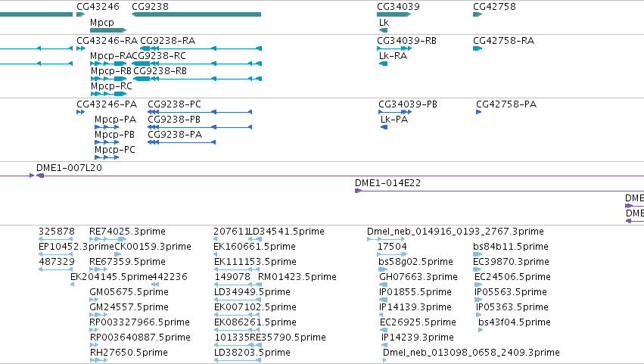Select EST GM05675.5prime
The width and height of the screenshot is (644, 364).
coord(129,293)
